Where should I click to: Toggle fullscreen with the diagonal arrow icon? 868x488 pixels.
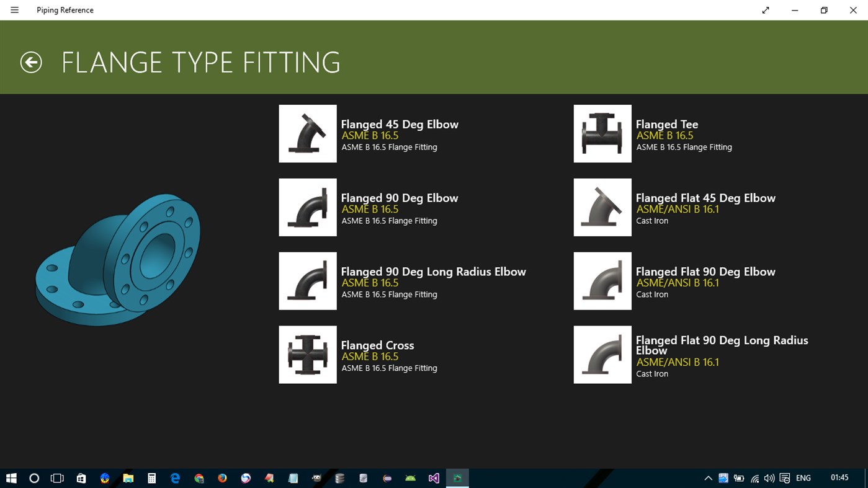pos(765,10)
